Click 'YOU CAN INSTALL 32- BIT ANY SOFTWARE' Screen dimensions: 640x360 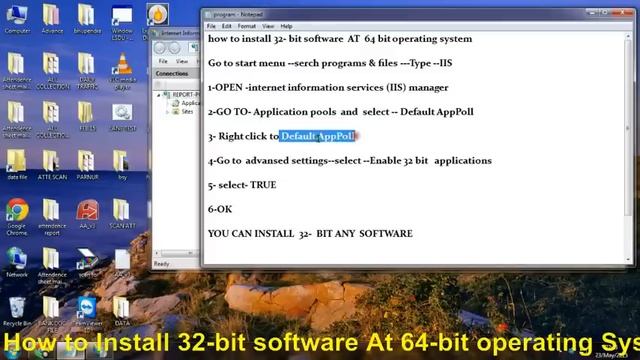pyautogui.click(x=310, y=233)
